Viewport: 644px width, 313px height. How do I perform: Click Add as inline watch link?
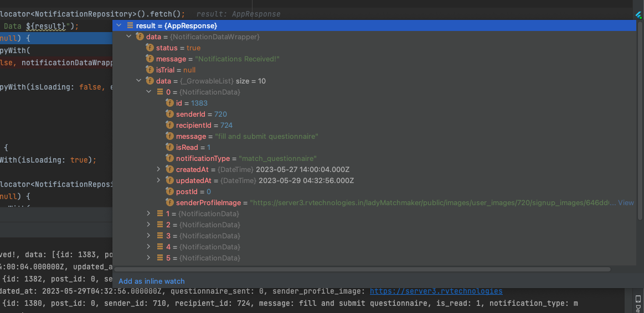[152, 281]
